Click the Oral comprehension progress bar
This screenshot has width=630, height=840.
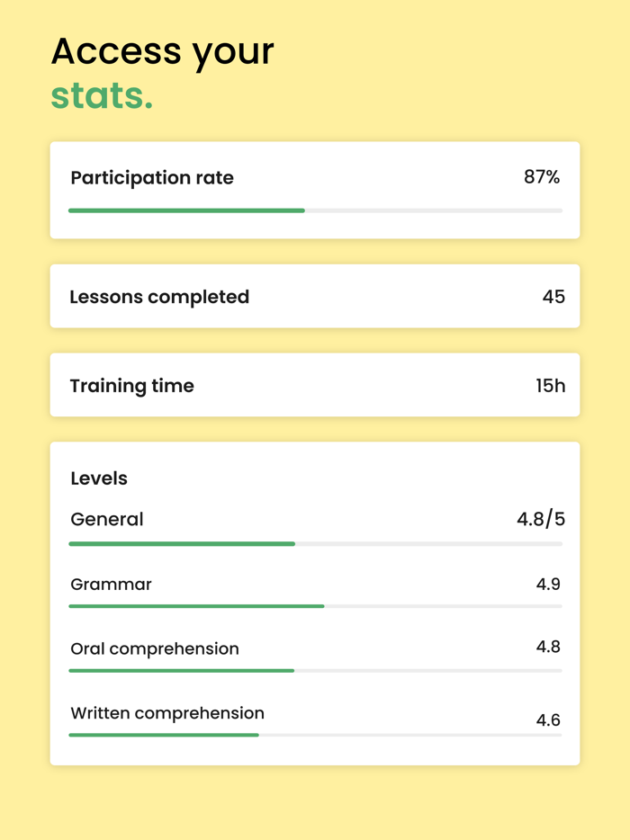coord(315,671)
